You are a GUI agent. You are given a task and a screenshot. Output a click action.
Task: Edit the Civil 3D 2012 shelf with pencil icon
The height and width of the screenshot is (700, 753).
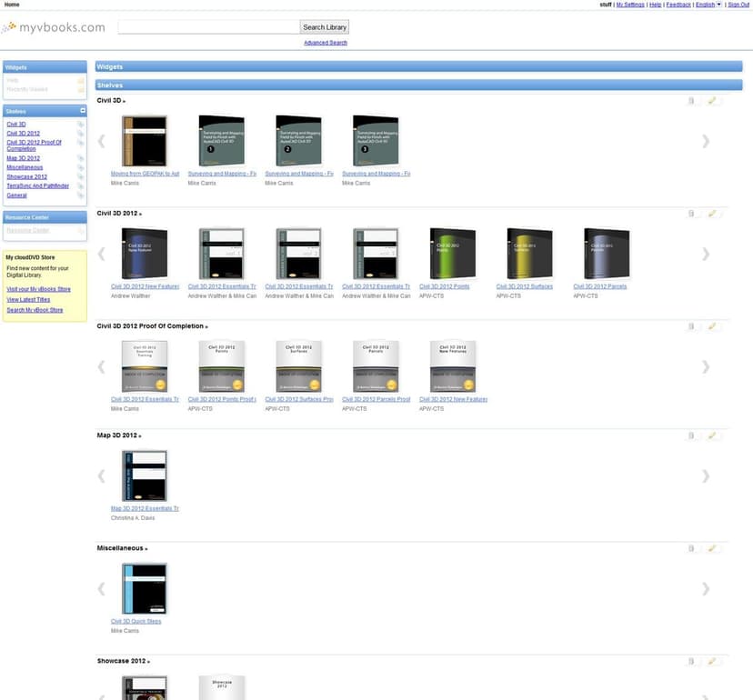(712, 213)
